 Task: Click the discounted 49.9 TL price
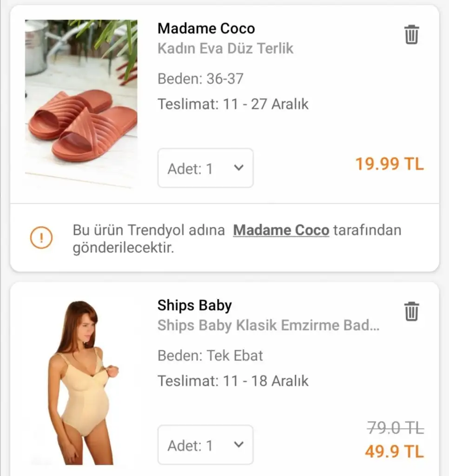click(x=394, y=451)
